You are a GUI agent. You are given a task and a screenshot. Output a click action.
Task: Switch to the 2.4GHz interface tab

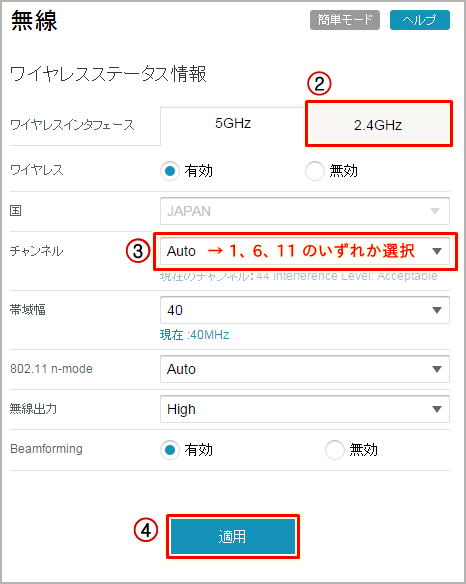[378, 124]
